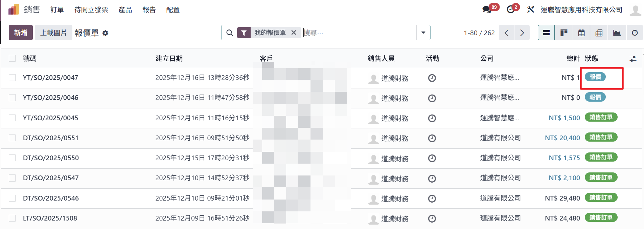Screen dimensions: 644x229
Task: Tick the checkbox for DT/SO/2025/0551
Action: (x=12, y=138)
